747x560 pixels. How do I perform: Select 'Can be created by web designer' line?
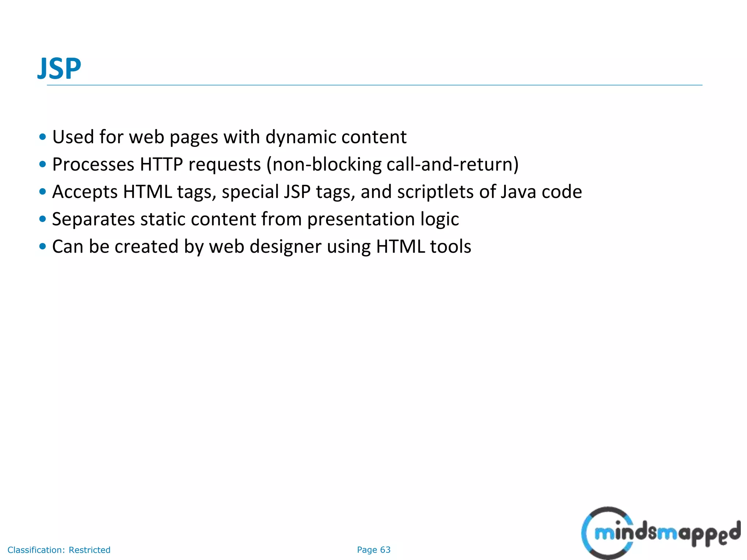coord(262,247)
